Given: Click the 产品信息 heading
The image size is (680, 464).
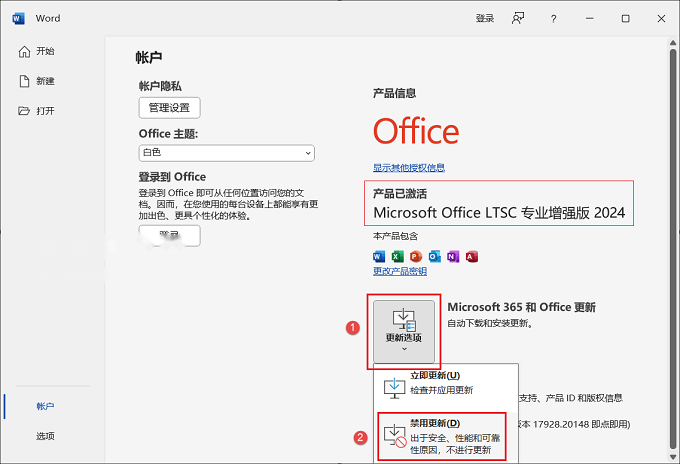Looking at the screenshot, I should click(x=395, y=93).
